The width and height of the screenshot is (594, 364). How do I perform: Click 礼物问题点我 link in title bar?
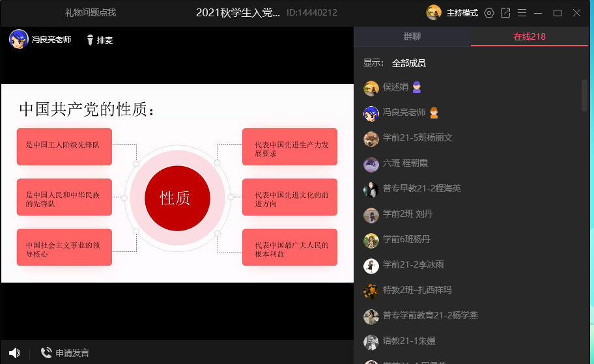pos(91,13)
